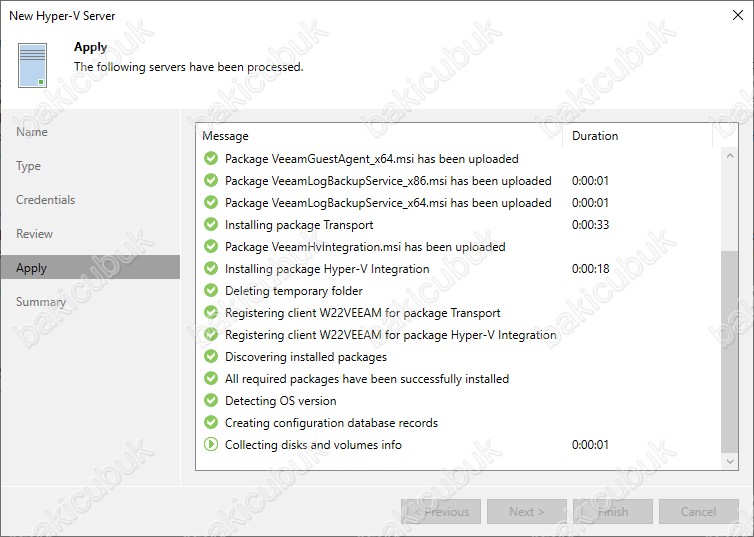Click status icon beside All required packages installed
Image resolution: width=754 pixels, height=537 pixels.
211,378
